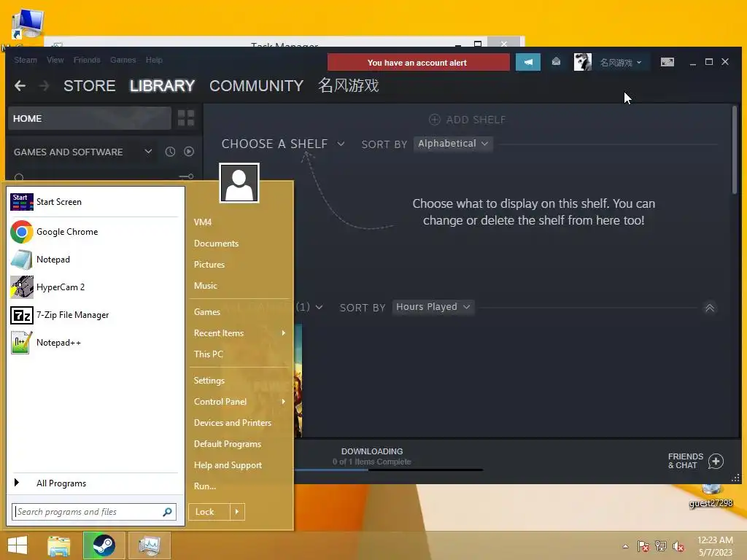Open the Steam inbox envelope icon
The height and width of the screenshot is (560, 747).
point(556,62)
